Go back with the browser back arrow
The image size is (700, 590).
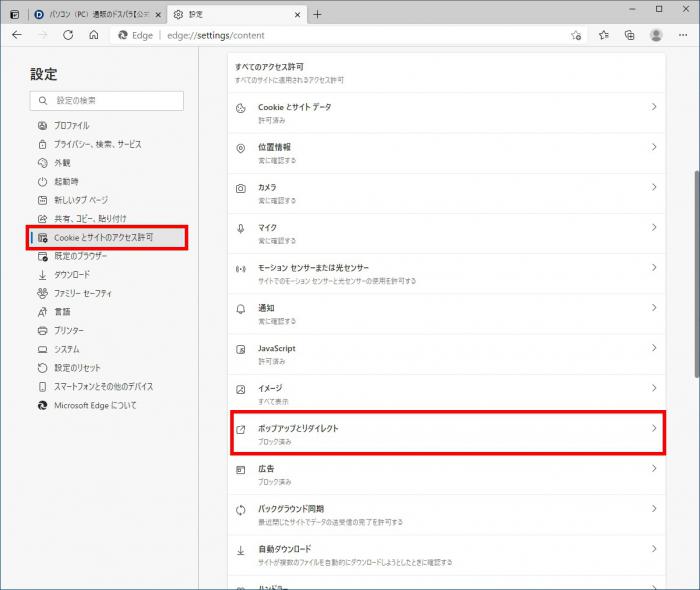(17, 35)
